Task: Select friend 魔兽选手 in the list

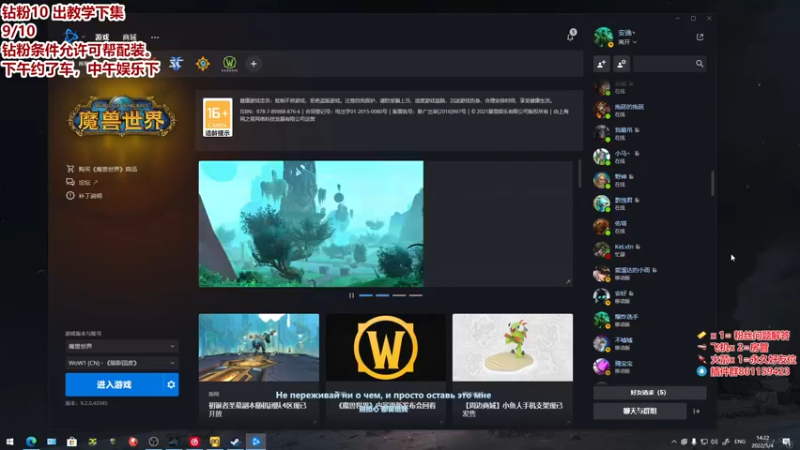Action: [x=649, y=320]
